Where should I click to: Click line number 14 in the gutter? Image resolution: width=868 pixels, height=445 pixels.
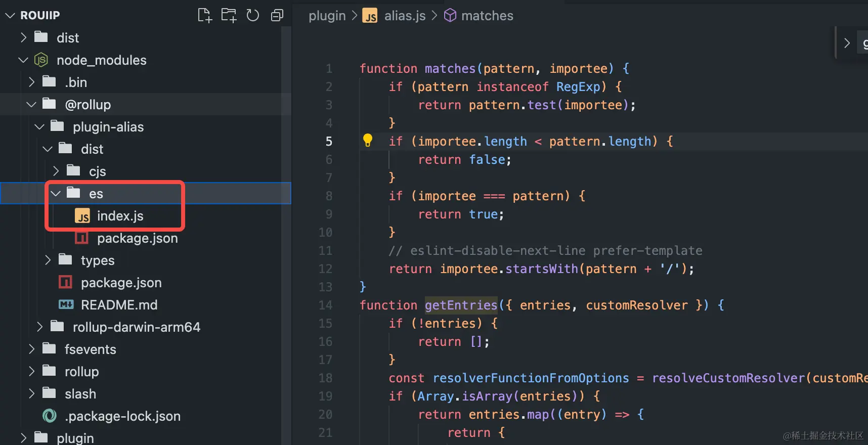point(325,305)
